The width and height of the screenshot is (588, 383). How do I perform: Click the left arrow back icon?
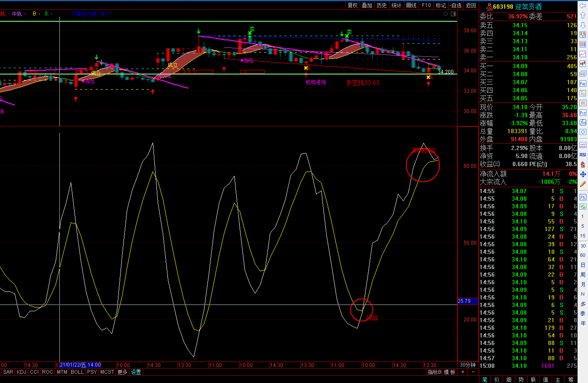click(x=583, y=6)
